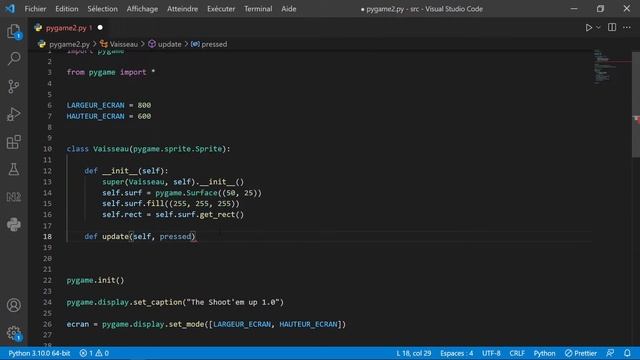Click the Prettier status item

pos(580,353)
